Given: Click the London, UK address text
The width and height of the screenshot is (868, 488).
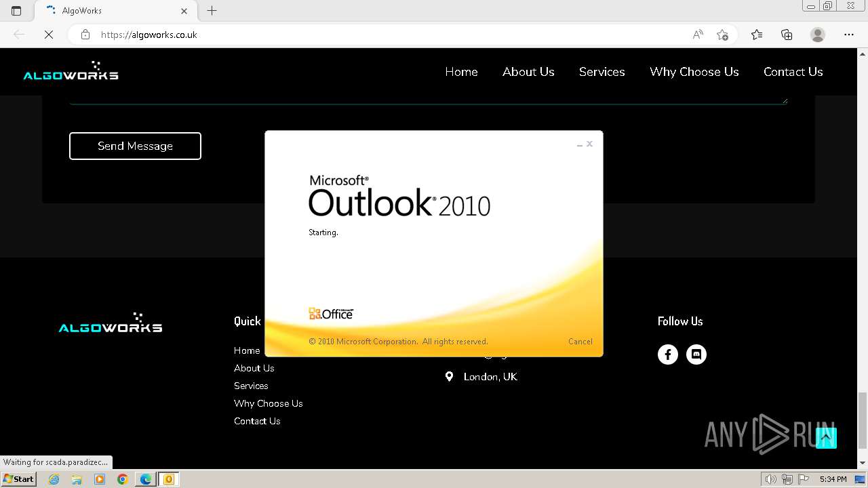Looking at the screenshot, I should tap(490, 377).
